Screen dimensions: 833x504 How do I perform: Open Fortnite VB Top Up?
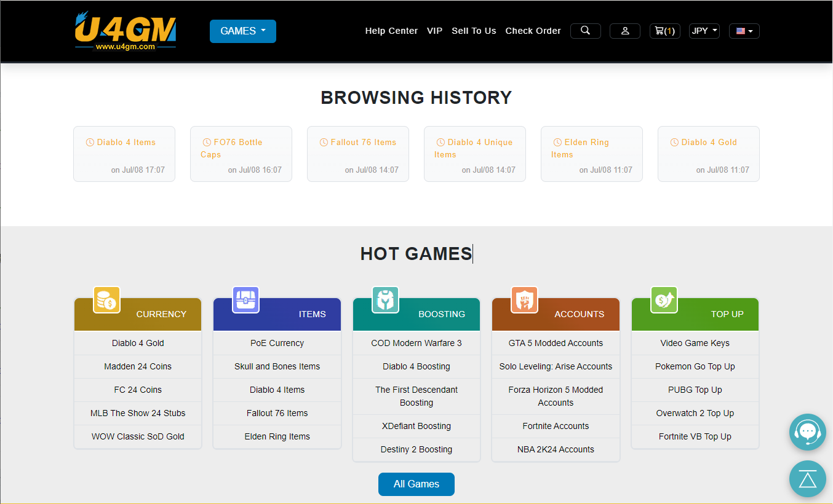tap(695, 436)
